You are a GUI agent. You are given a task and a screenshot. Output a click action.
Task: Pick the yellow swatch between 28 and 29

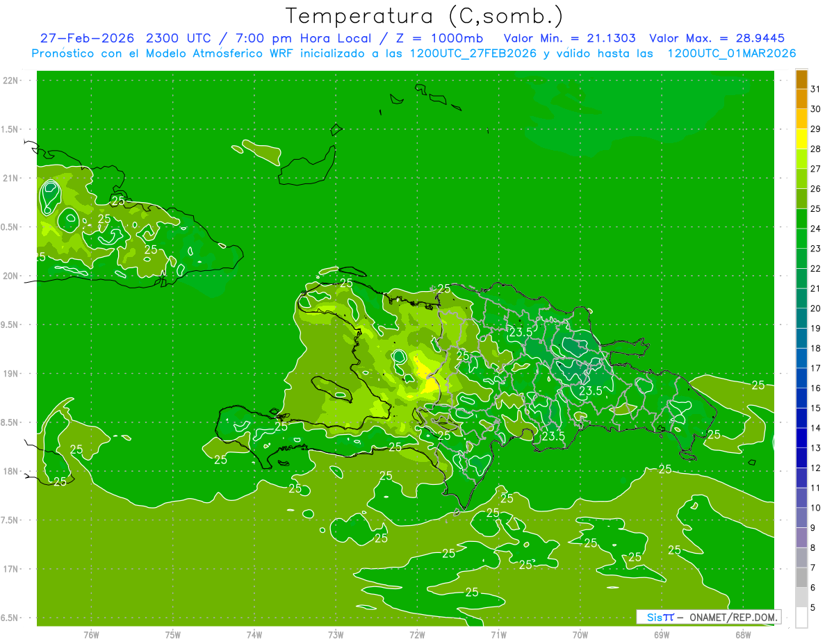pyautogui.click(x=801, y=139)
